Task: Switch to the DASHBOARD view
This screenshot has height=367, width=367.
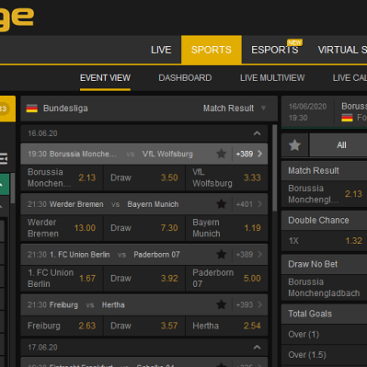Action: [x=185, y=78]
